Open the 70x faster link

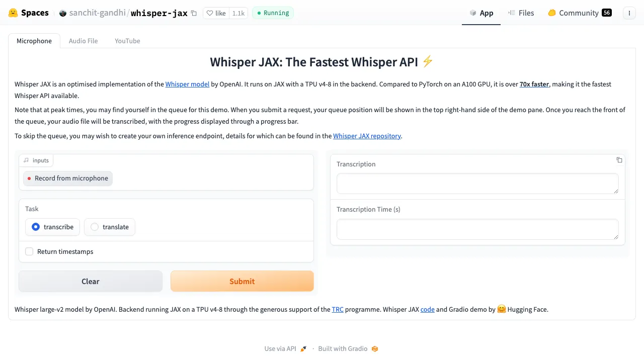[x=534, y=84]
